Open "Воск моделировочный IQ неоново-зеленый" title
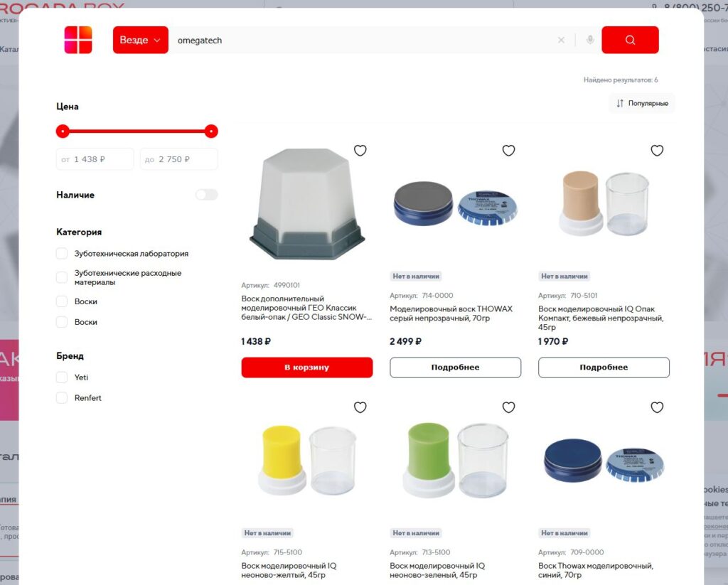 (437, 570)
